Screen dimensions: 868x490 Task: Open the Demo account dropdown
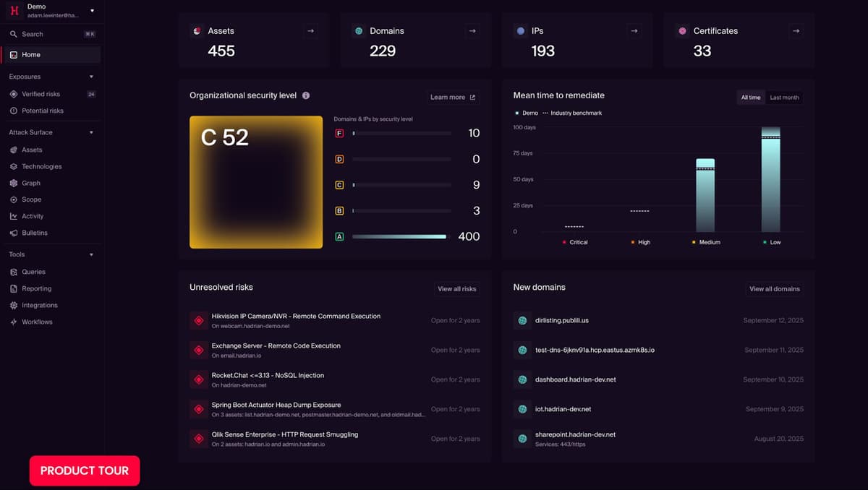coord(92,11)
